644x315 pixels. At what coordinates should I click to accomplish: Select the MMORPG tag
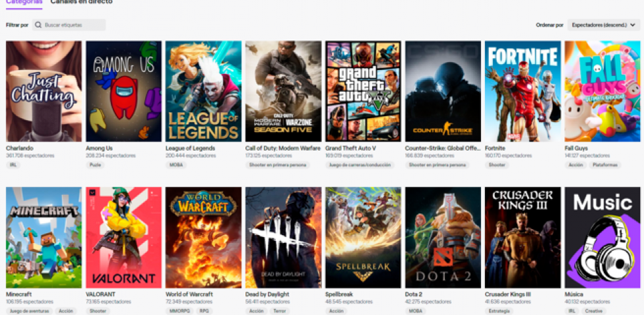coord(179,311)
